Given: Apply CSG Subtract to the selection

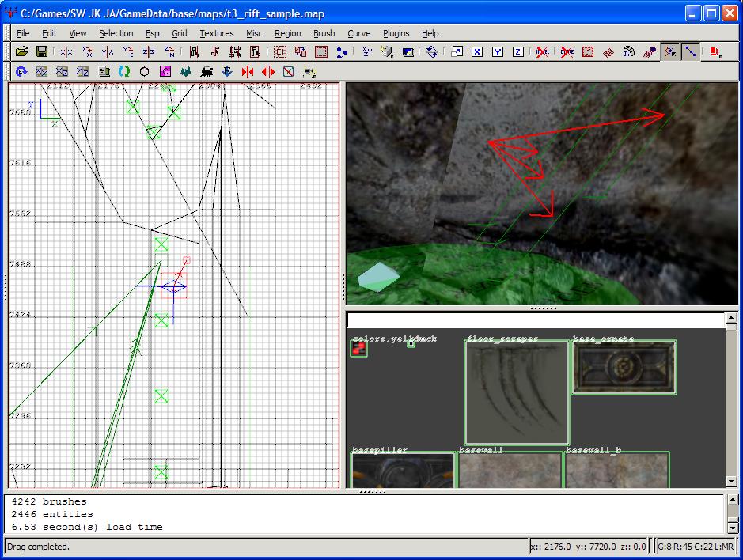Looking at the screenshot, I should coord(280,51).
